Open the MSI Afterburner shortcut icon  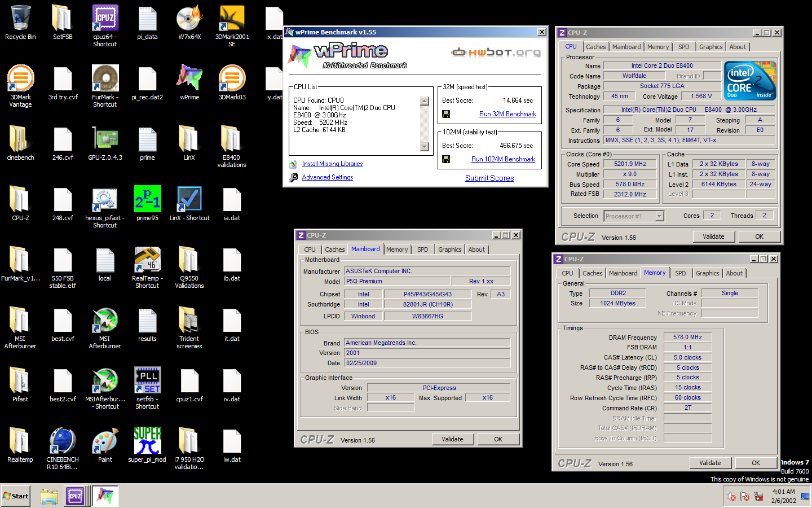(x=105, y=328)
